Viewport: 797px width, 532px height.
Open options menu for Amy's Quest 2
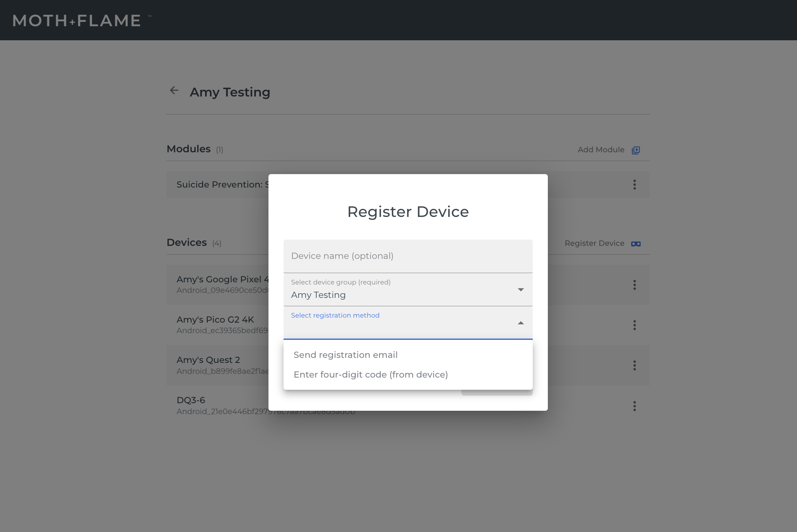coord(635,365)
